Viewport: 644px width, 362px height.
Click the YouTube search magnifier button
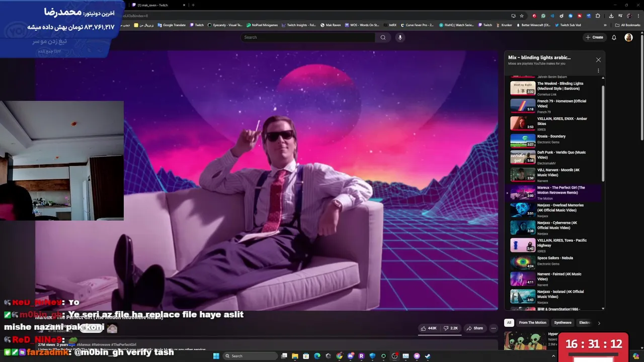[x=383, y=37]
